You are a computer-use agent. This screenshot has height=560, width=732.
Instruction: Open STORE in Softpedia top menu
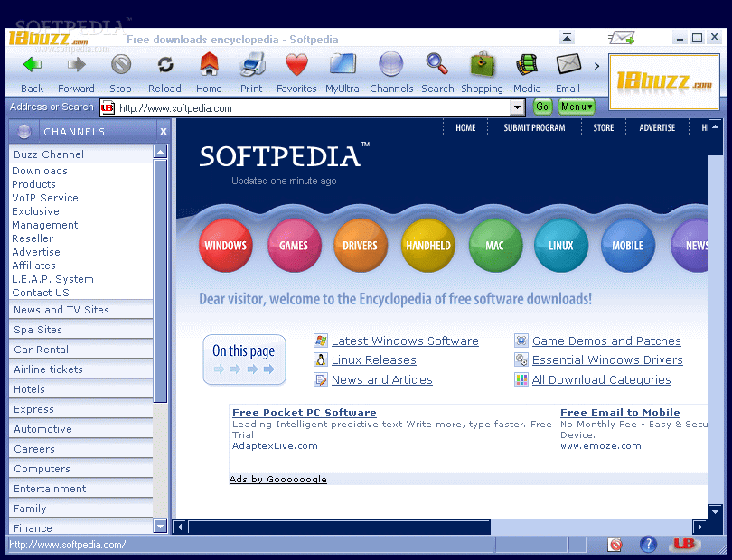(603, 128)
